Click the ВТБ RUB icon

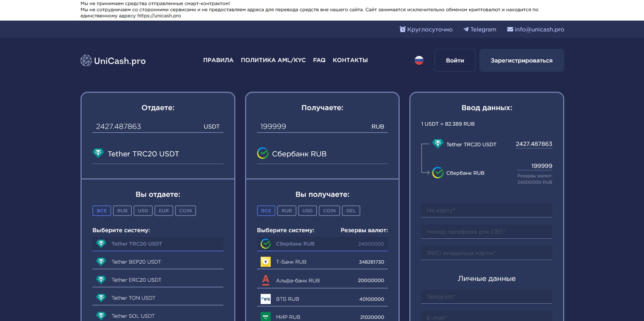(x=266, y=299)
